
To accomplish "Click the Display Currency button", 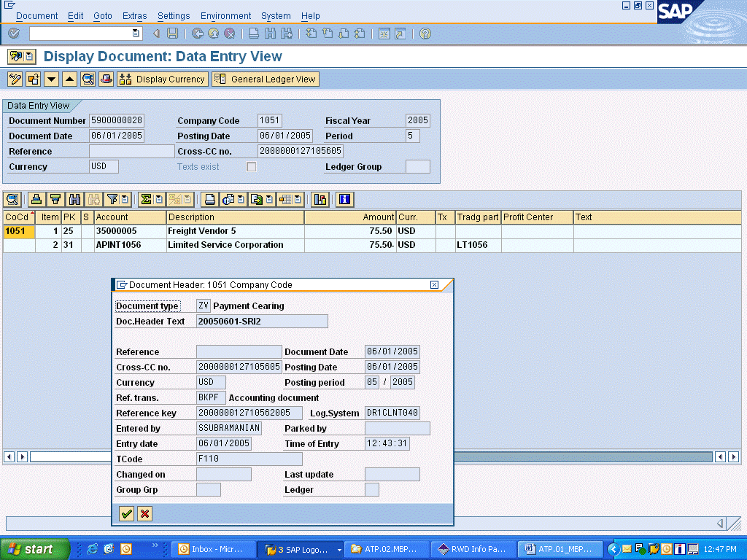I will 162,79.
